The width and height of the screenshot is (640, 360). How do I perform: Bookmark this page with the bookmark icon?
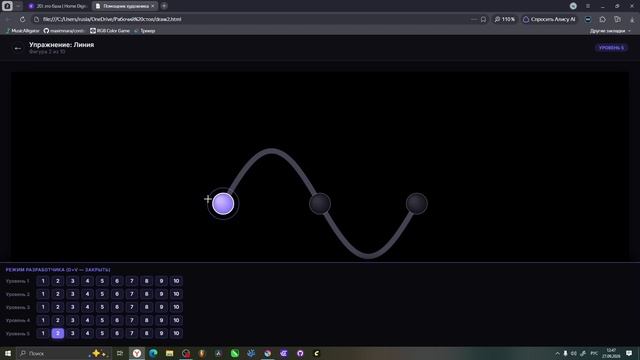tap(483, 19)
